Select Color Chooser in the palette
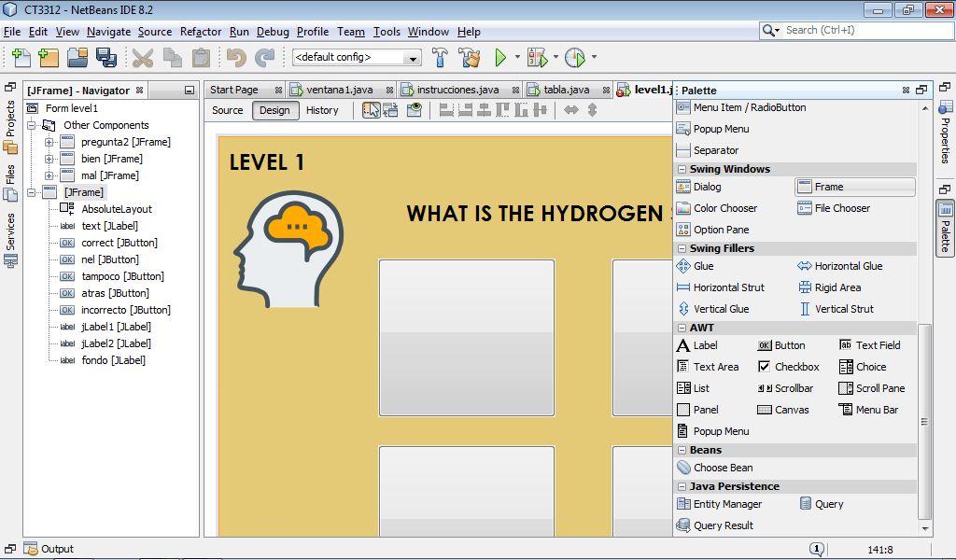Screen dimensions: 956x560 pyautogui.click(x=717, y=208)
